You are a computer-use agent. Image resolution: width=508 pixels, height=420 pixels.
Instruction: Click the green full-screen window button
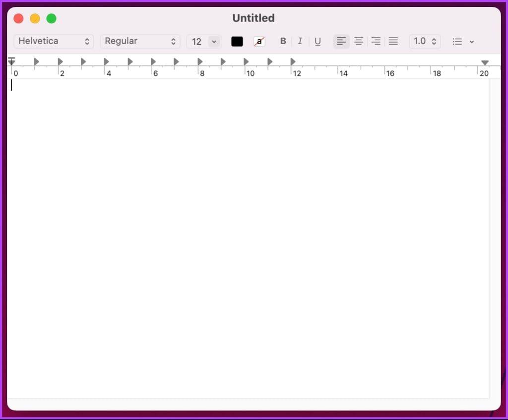coord(51,18)
